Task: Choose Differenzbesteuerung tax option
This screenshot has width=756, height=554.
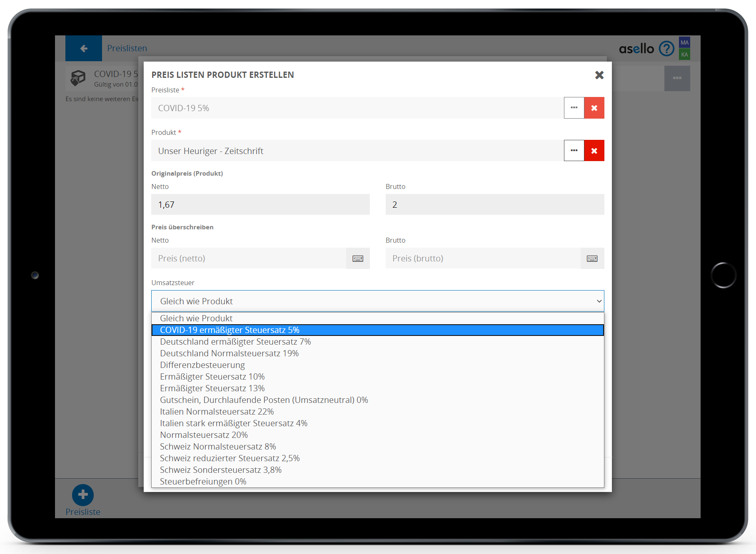Action: point(202,365)
